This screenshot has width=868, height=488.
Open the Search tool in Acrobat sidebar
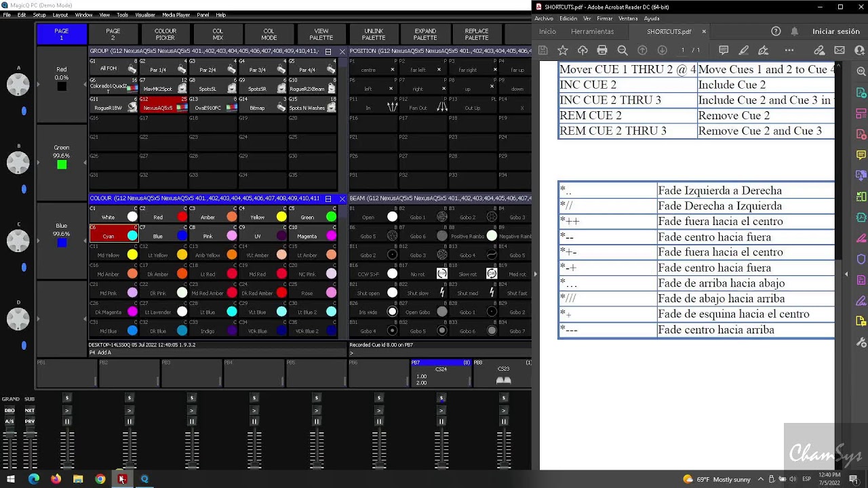(861, 72)
